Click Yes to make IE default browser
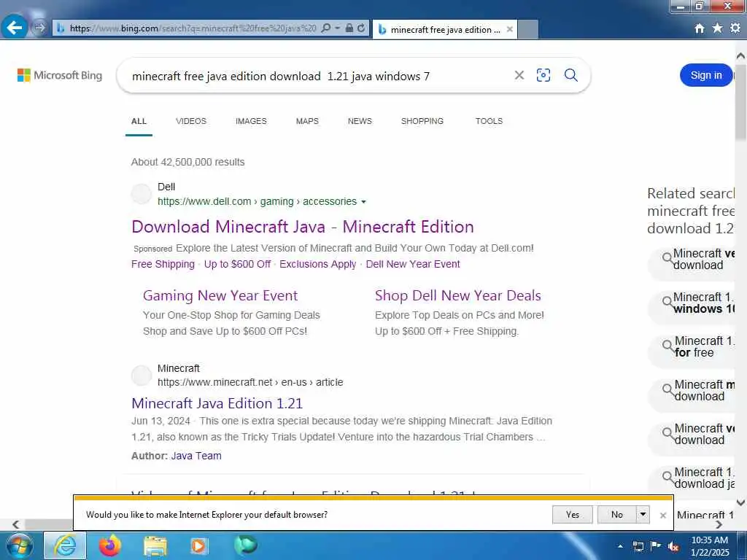This screenshot has height=560, width=747. click(x=573, y=514)
